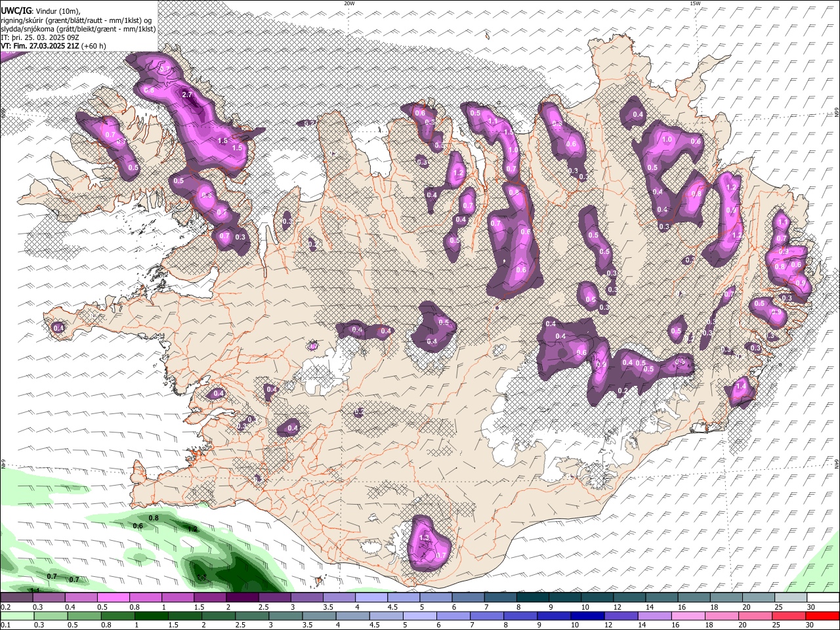840x630 pixels.
Task: Pick the navy blue 10–12 swatch in the lower legend
Action: (x=587, y=616)
